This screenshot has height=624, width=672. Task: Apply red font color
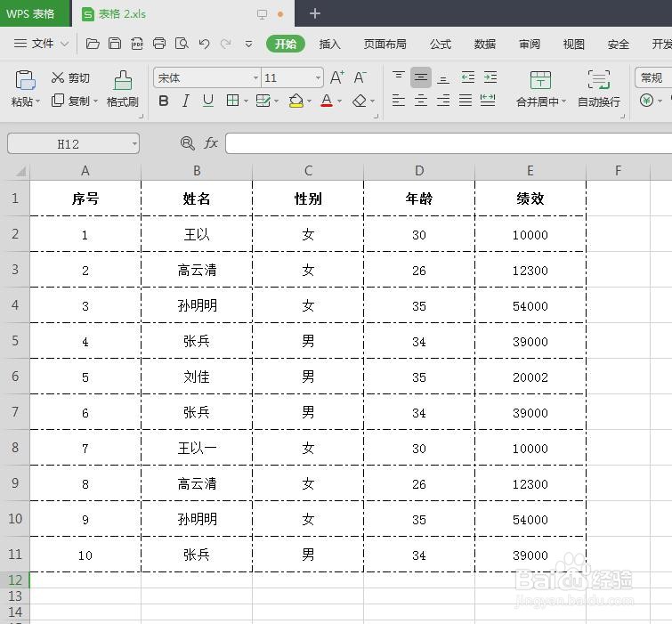[327, 101]
